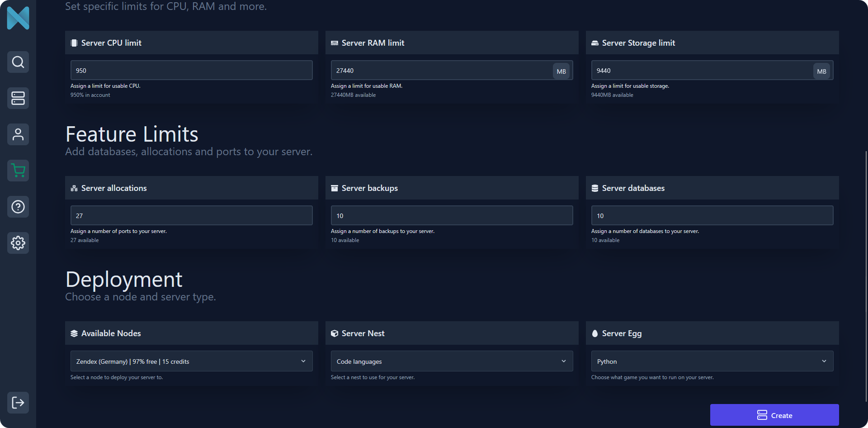Click the app logo in the sidebar
Viewport: 868px width, 428px height.
[18, 18]
